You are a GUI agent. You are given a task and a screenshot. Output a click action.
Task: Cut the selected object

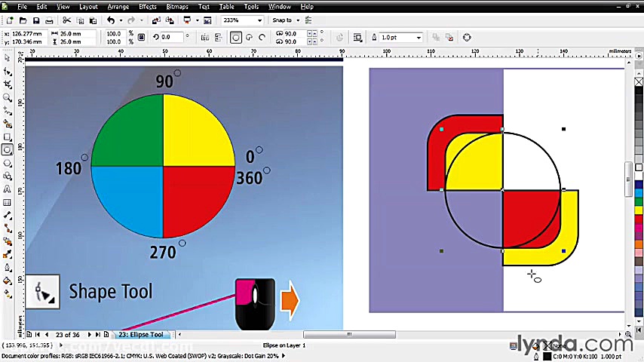click(66, 20)
